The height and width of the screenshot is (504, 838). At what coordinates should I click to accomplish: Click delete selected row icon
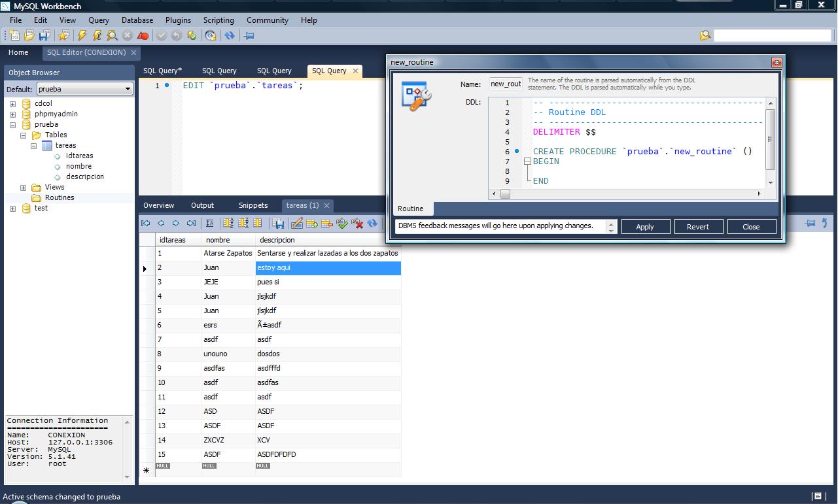coord(327,224)
